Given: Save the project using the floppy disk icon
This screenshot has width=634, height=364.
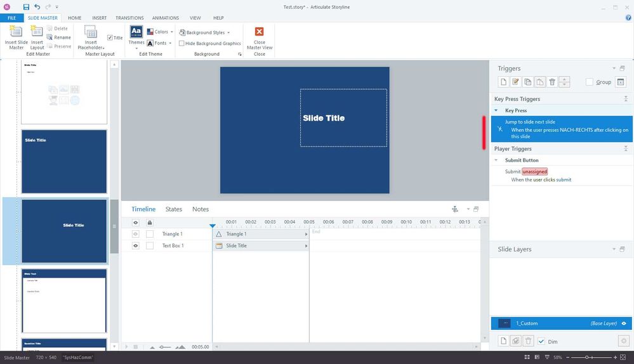Looking at the screenshot, I should point(26,6).
